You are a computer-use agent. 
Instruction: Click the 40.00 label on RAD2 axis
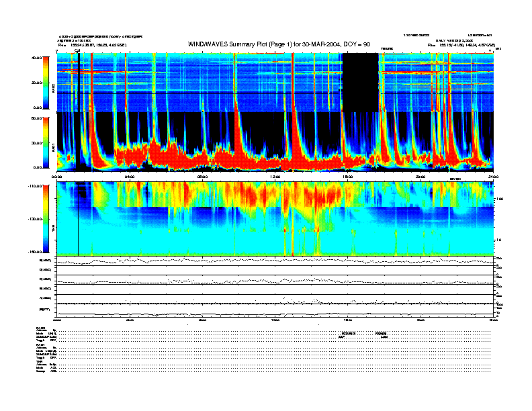(x=35, y=58)
